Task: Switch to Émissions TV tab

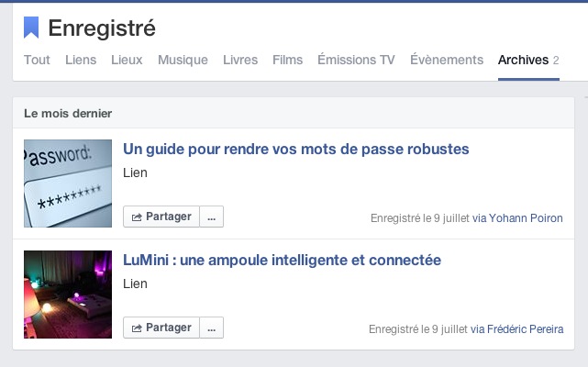Action: pos(356,61)
